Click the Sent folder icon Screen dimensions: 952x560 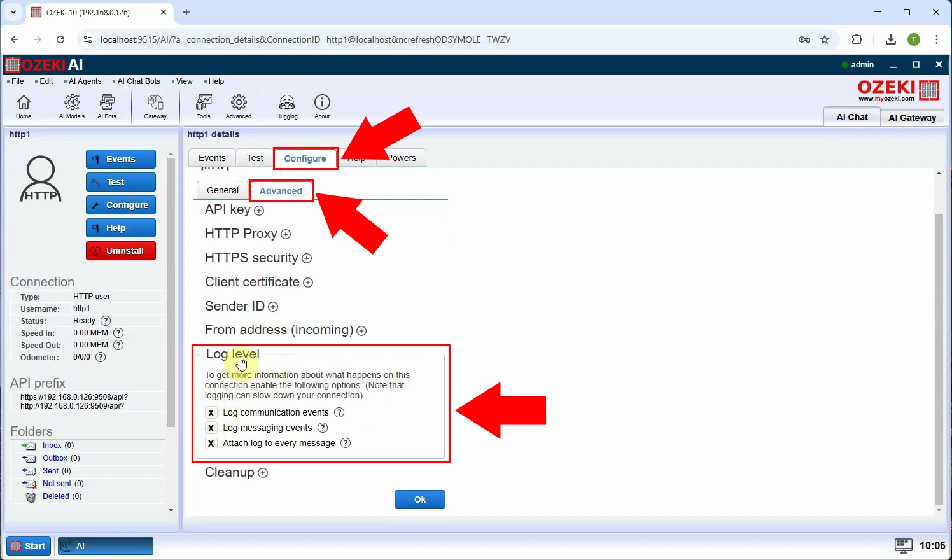coord(29,472)
